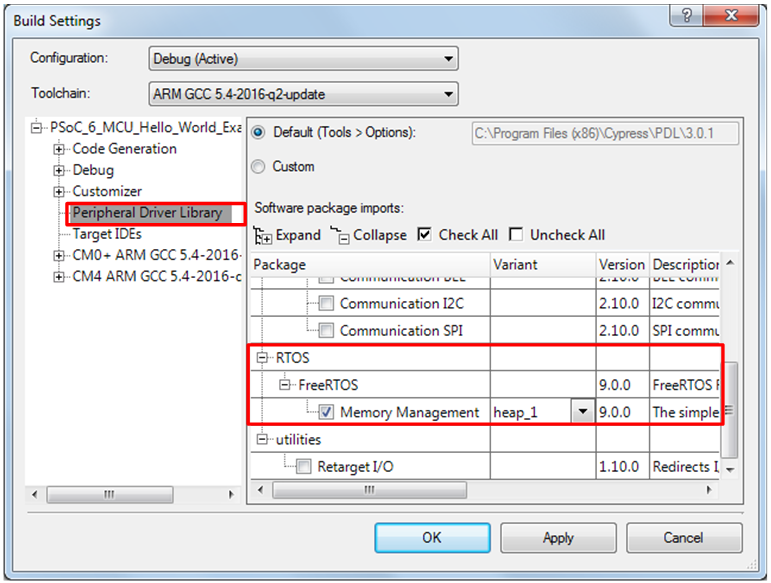Open the heap_1 variant dropdown arrow
The image size is (771, 583).
(583, 411)
